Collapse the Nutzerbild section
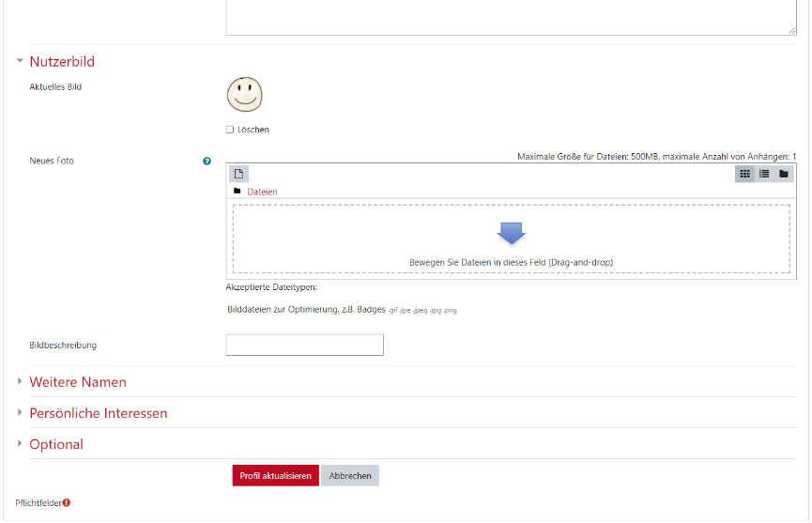 pyautogui.click(x=20, y=61)
